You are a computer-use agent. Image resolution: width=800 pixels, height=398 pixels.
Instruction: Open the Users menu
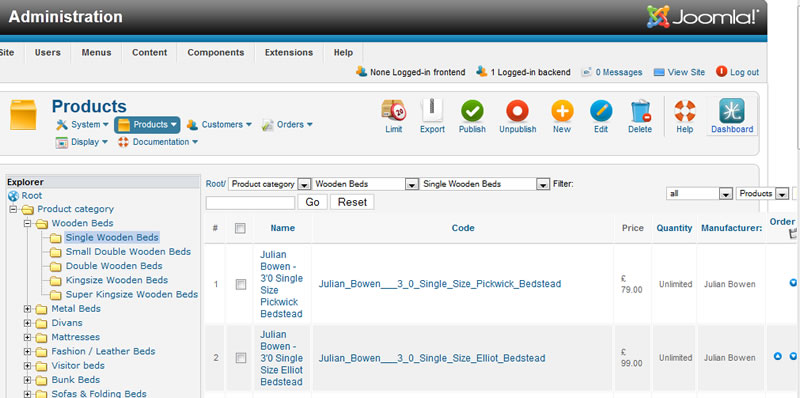click(x=47, y=53)
